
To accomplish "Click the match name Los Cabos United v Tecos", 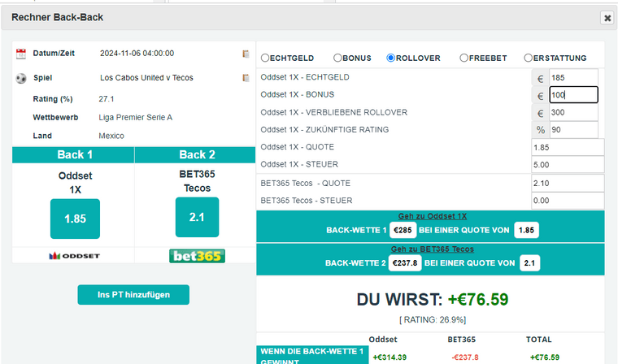I will point(146,78).
